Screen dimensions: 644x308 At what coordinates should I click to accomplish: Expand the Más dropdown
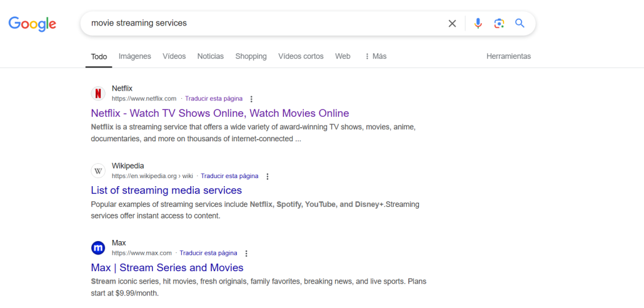(375, 56)
